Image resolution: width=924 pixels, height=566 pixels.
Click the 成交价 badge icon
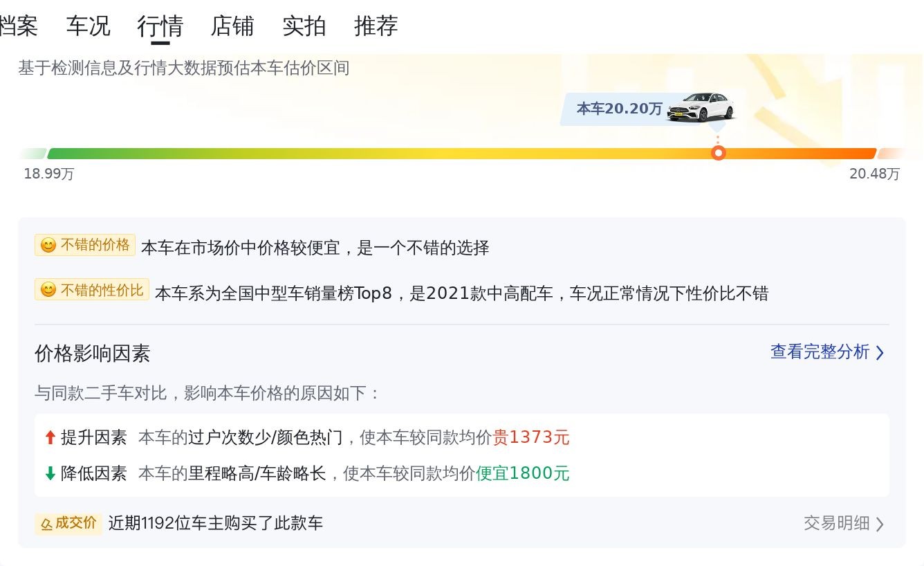point(47,524)
